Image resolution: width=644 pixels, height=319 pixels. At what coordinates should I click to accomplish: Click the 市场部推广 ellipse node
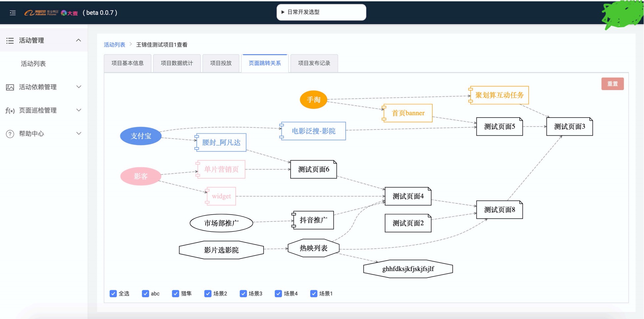[221, 223]
